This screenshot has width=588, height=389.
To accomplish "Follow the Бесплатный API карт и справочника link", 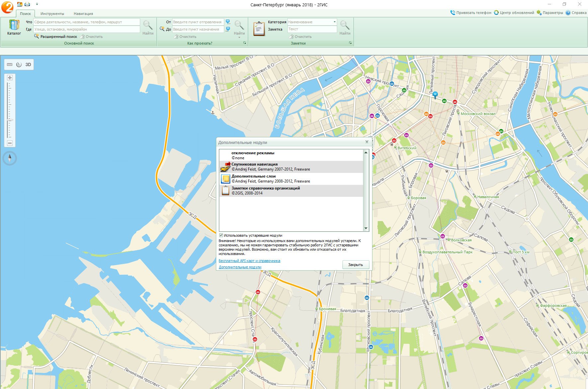I will tap(249, 261).
